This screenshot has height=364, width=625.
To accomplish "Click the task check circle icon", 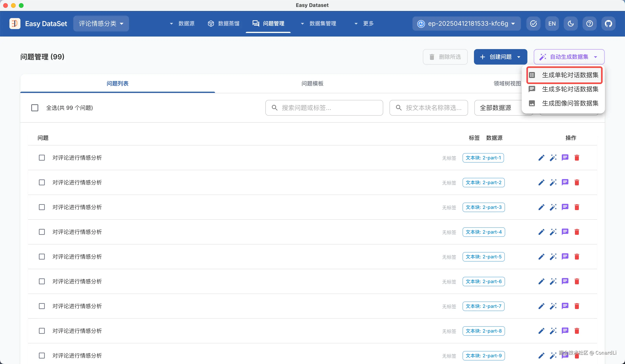I will tap(533, 24).
